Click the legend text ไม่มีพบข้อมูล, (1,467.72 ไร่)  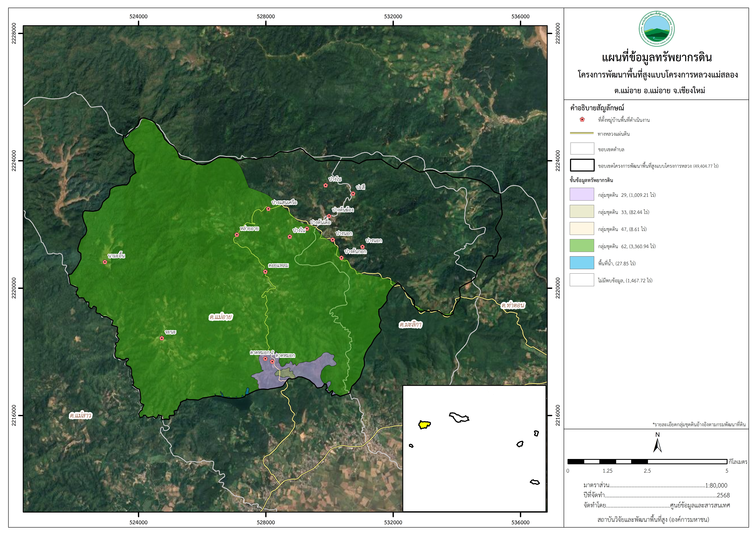pyautogui.click(x=625, y=281)
